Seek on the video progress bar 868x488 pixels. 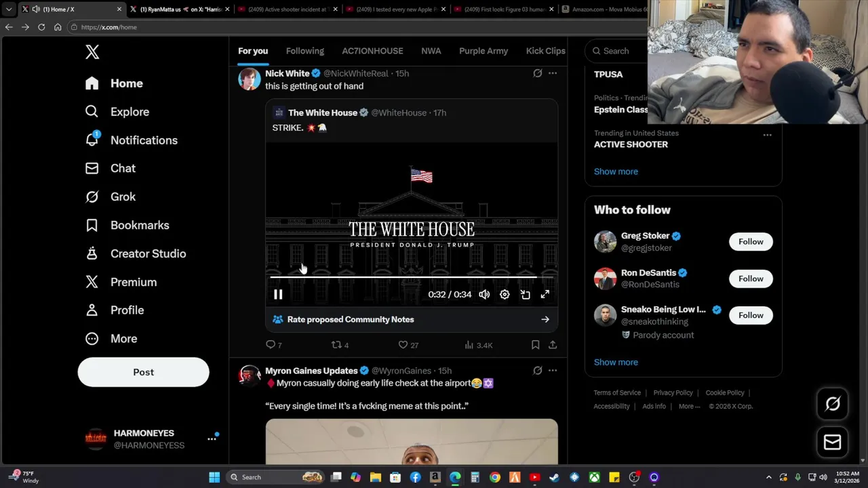point(412,277)
